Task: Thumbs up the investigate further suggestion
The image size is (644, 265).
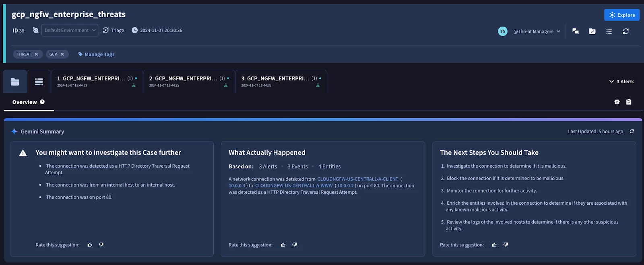Action: tap(90, 244)
